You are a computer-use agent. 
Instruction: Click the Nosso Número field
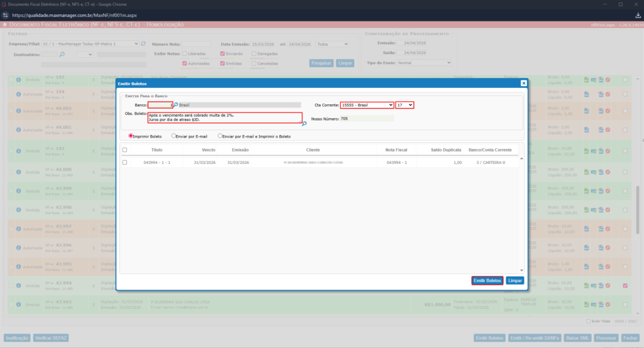click(x=367, y=118)
